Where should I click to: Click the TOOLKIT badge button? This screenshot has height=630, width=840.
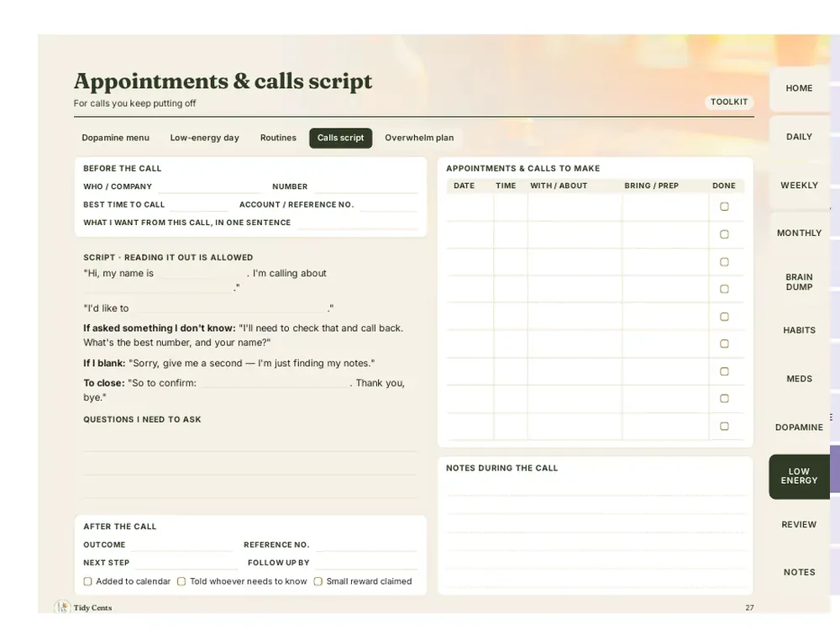pos(729,102)
